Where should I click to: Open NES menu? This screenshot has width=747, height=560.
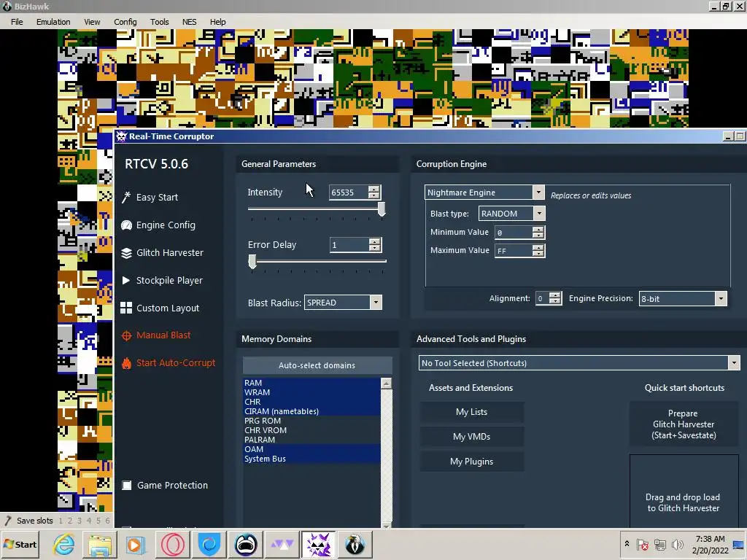(x=189, y=22)
